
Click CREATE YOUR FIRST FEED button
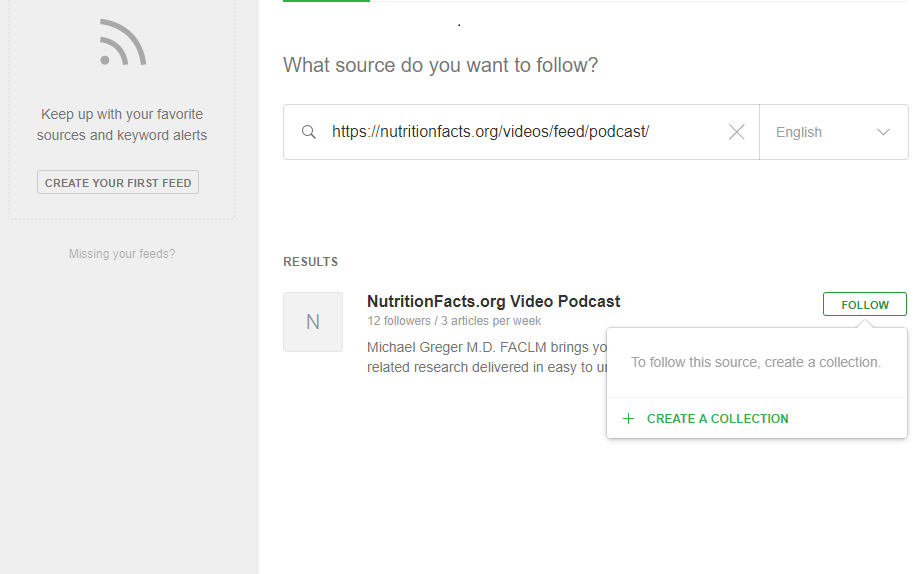[118, 183]
